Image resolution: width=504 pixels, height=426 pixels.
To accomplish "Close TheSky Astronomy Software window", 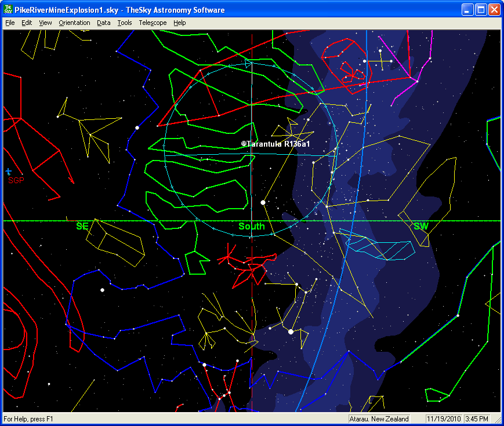I will point(494,10).
